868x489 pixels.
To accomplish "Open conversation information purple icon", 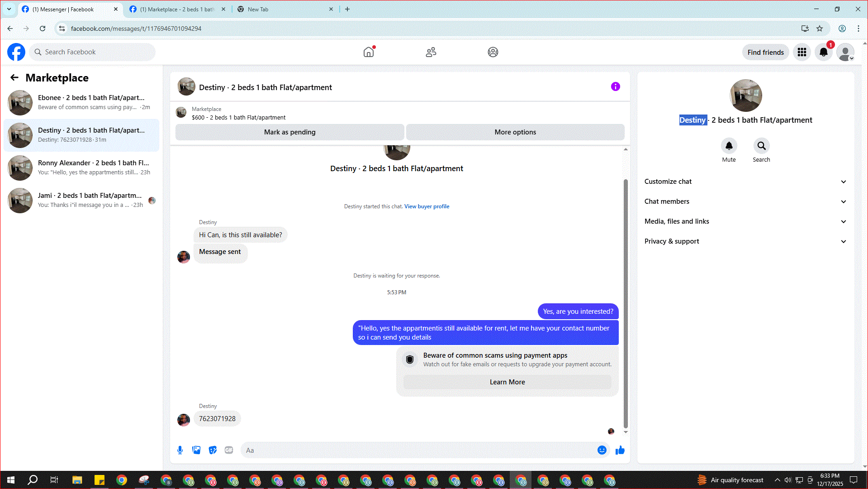I will (616, 86).
